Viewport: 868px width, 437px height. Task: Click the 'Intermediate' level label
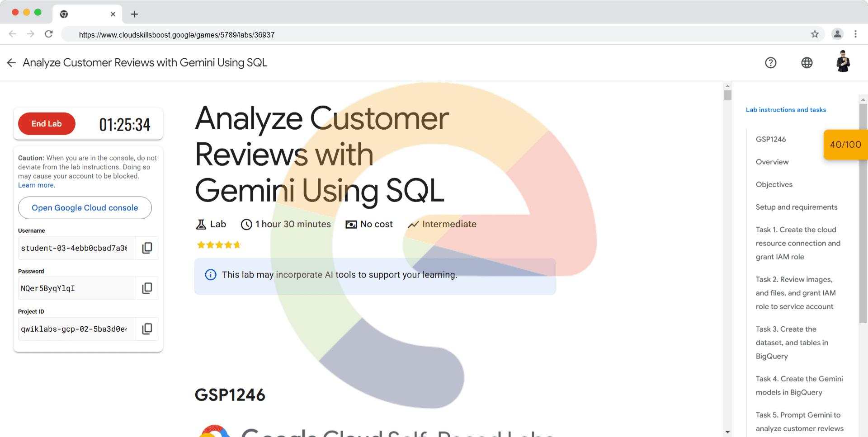click(x=449, y=224)
